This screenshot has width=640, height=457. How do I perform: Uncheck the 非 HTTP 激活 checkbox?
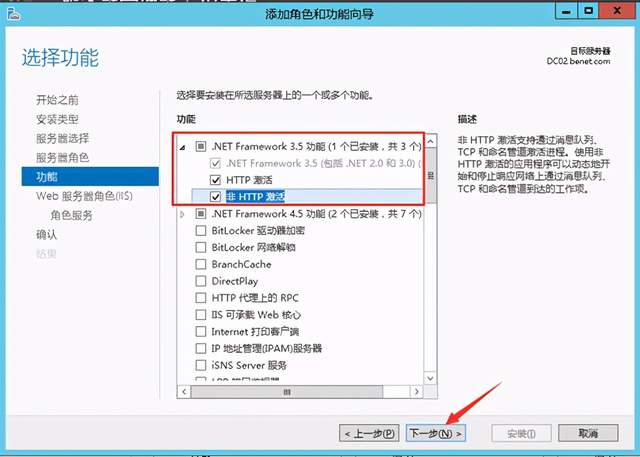pos(215,197)
